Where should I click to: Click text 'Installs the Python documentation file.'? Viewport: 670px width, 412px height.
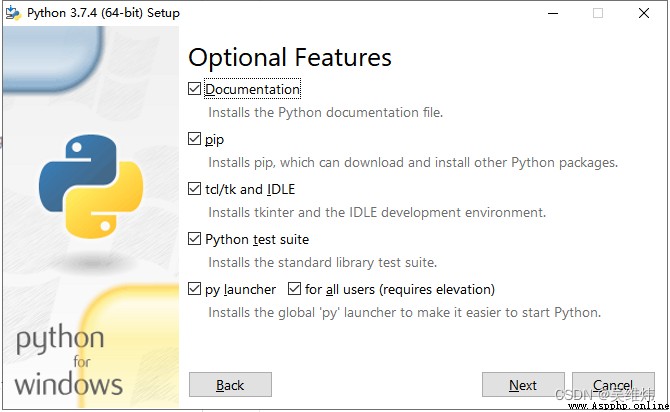[326, 112]
